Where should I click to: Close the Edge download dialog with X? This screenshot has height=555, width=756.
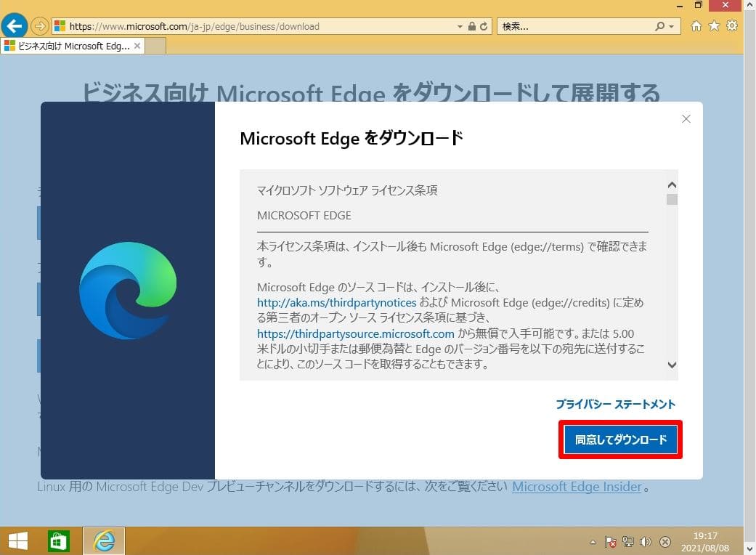click(686, 118)
